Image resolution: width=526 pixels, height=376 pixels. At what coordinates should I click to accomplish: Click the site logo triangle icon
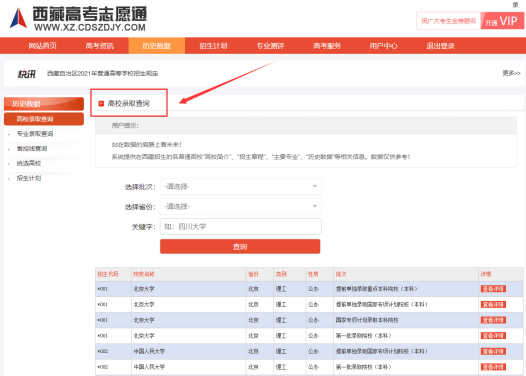point(18,18)
